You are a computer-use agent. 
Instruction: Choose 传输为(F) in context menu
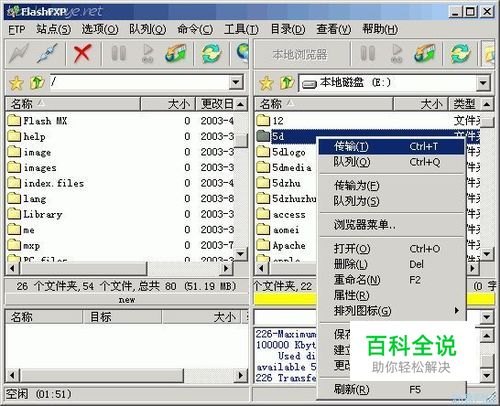click(392, 185)
